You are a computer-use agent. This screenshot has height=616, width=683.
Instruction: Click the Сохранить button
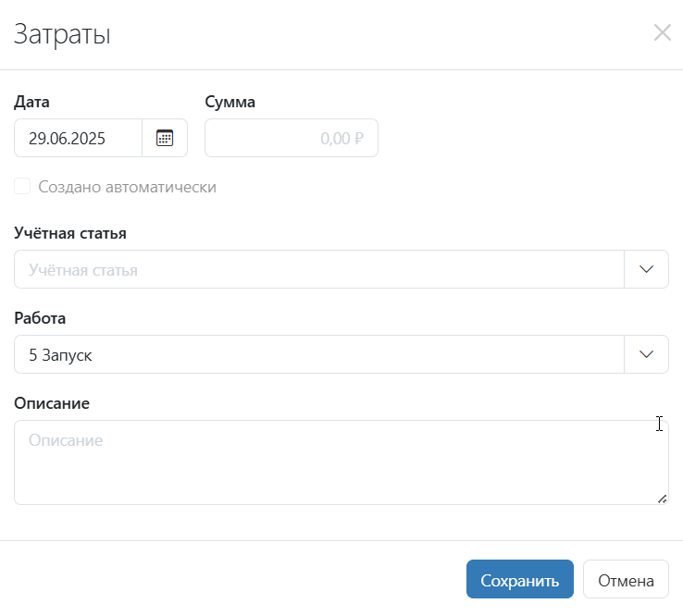click(x=520, y=579)
